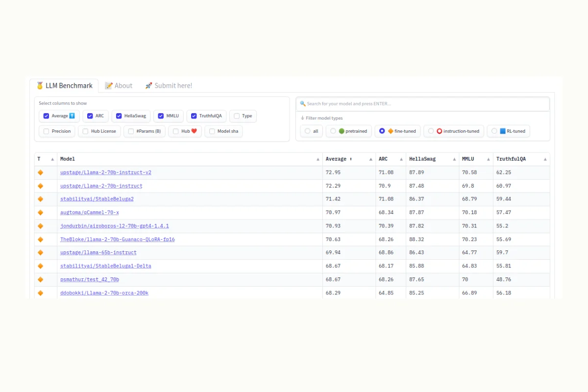Uncheck the MMLU column checkbox
The height and width of the screenshot is (392, 588).
point(161,116)
